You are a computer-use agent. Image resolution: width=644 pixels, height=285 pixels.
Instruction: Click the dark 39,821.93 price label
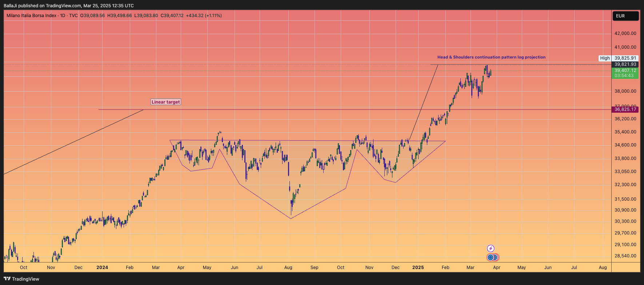tap(625, 64)
